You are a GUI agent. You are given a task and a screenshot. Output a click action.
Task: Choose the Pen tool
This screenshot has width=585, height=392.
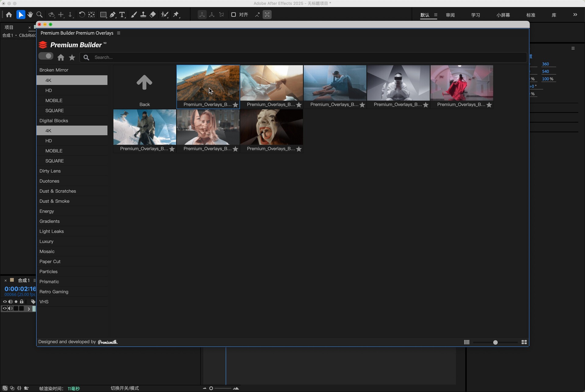click(113, 15)
